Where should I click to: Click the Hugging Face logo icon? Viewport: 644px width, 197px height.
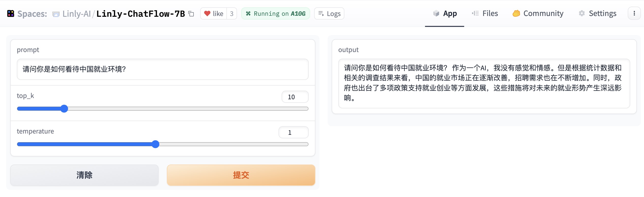[x=11, y=13]
